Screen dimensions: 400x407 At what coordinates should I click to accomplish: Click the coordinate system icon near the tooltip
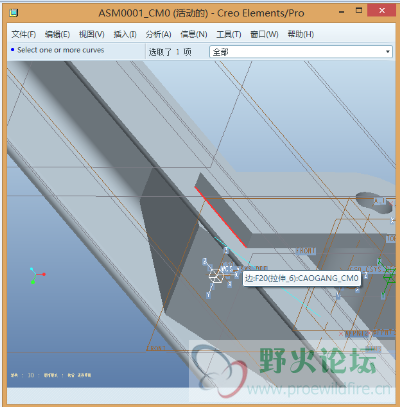[216, 276]
